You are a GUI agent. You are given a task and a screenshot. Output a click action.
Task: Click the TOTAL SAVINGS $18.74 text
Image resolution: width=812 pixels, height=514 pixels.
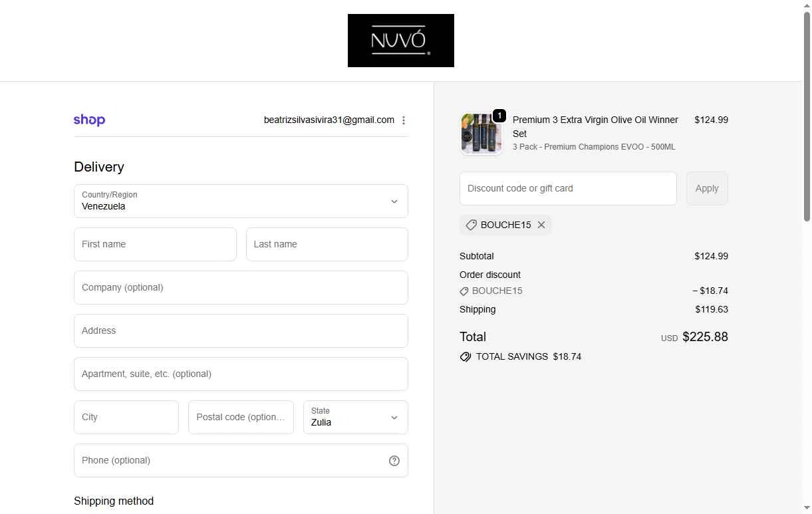click(x=529, y=356)
